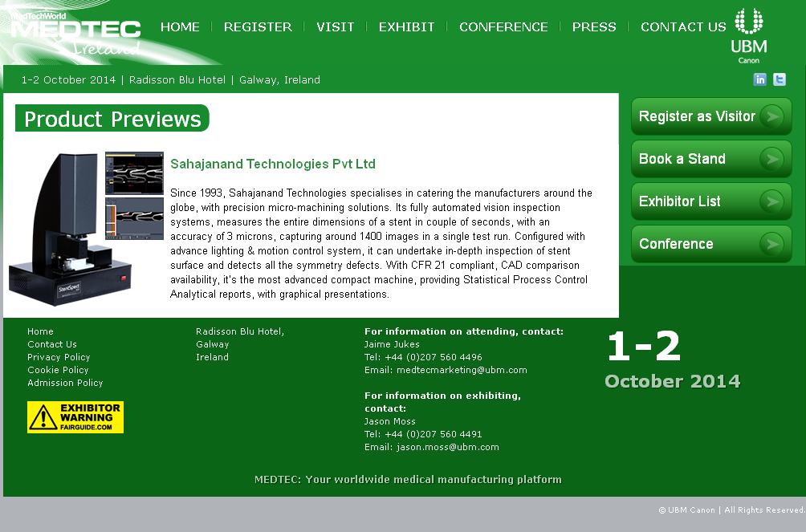The width and height of the screenshot is (806, 532).
Task: Click the medtecmarketing@ubm.com email address
Action: click(462, 370)
